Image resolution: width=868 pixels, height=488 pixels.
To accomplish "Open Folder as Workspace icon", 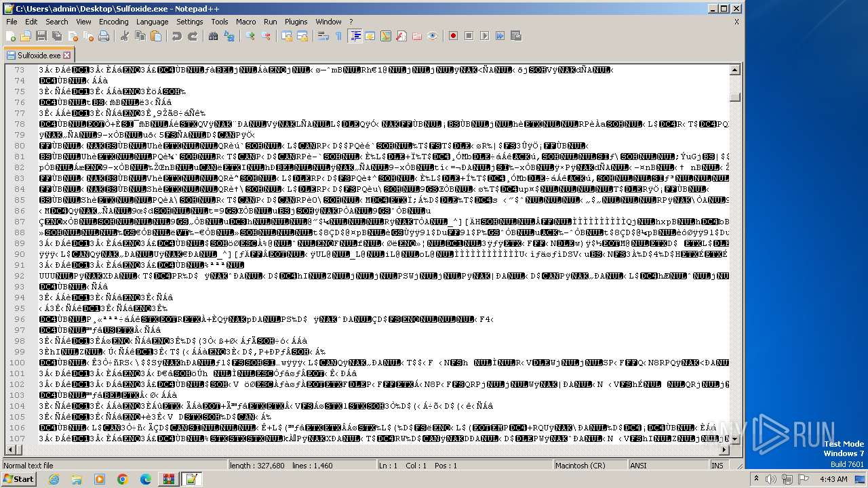I will (x=416, y=36).
